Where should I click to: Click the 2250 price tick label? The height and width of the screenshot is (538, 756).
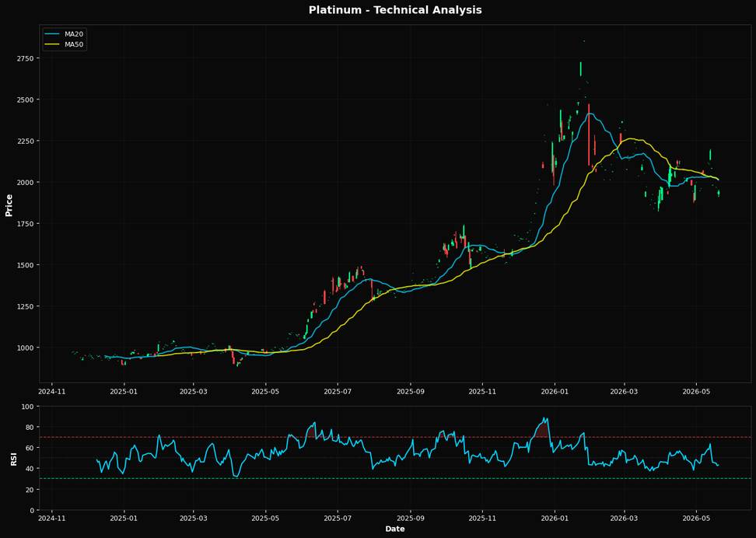tap(25, 141)
